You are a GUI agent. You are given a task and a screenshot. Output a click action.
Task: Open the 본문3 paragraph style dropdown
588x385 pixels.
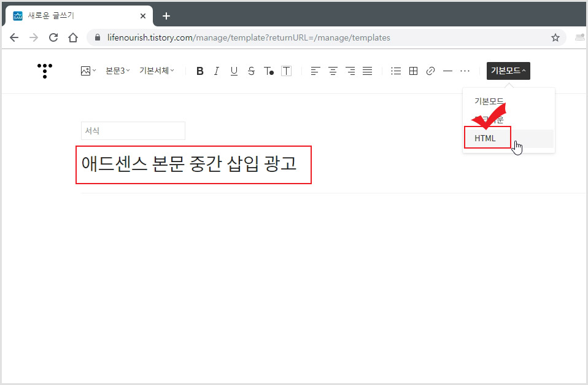(117, 71)
